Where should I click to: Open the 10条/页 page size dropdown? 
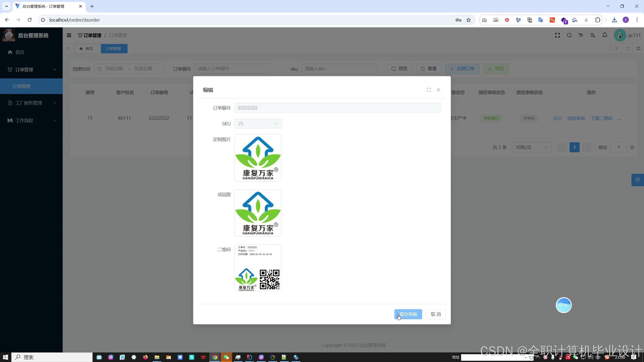531,147
